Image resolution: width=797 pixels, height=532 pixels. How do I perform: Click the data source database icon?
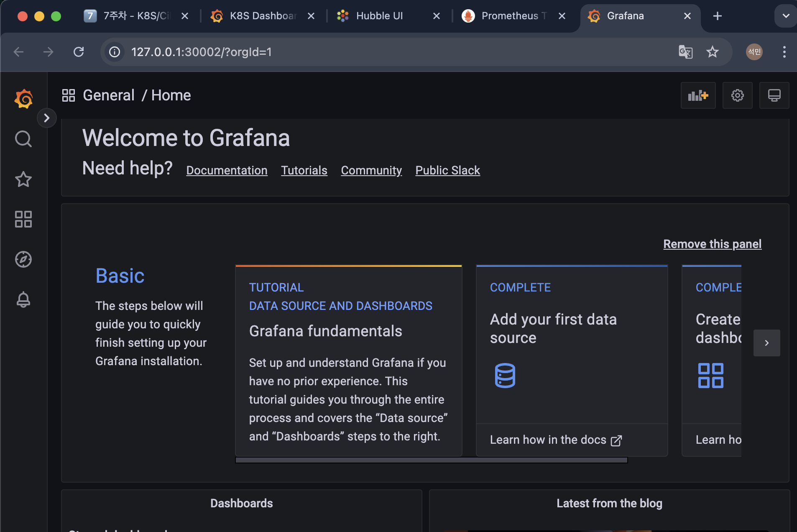point(505,376)
